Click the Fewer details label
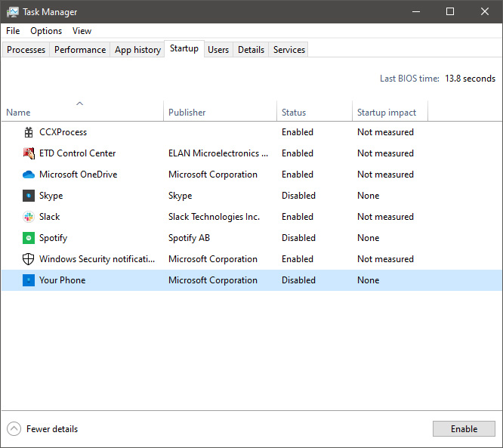This screenshot has height=448, width=503. click(x=52, y=429)
